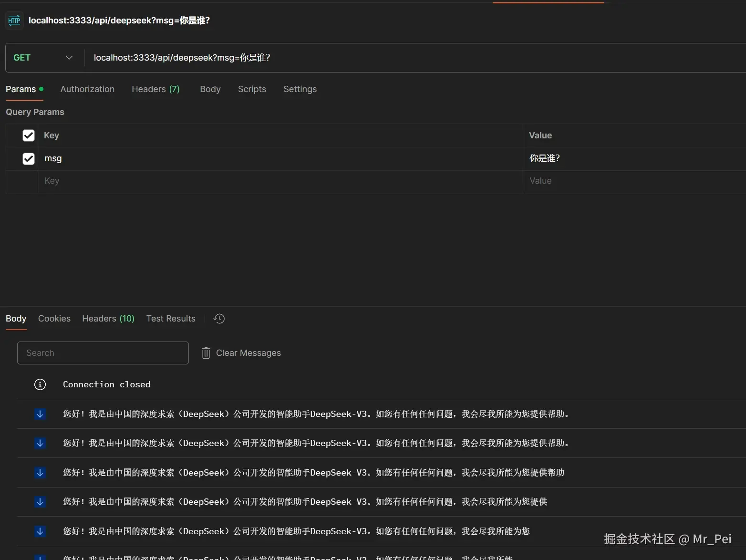Switch to the Authorization tab
Image resolution: width=746 pixels, height=560 pixels.
pyautogui.click(x=87, y=89)
